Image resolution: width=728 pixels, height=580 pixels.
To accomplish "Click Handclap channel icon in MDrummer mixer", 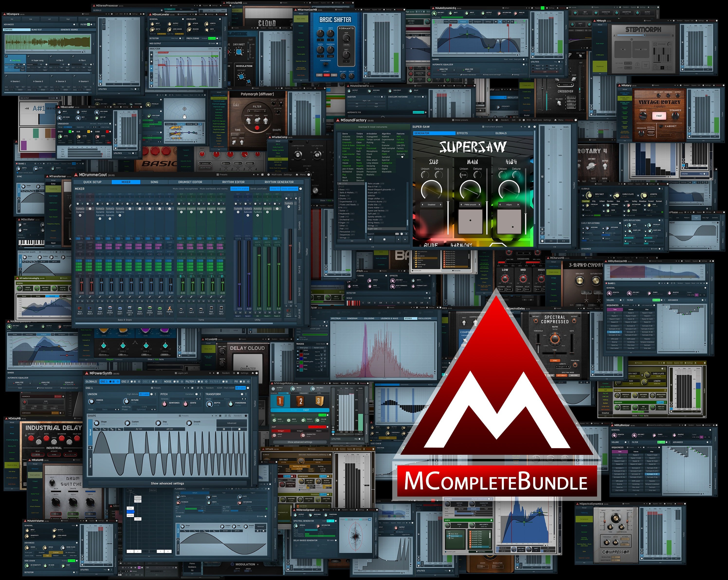I will pos(170,308).
